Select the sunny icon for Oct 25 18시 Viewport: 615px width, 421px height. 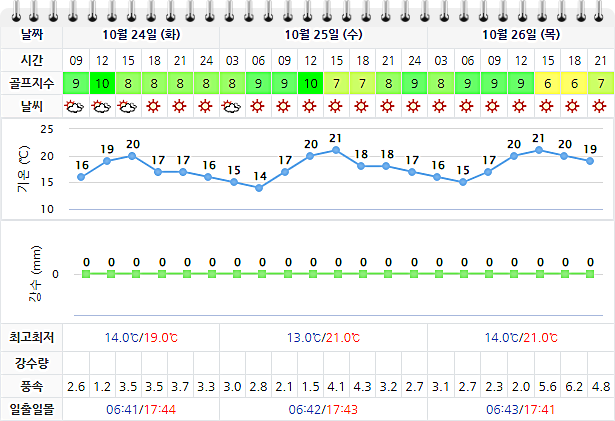pos(361,106)
